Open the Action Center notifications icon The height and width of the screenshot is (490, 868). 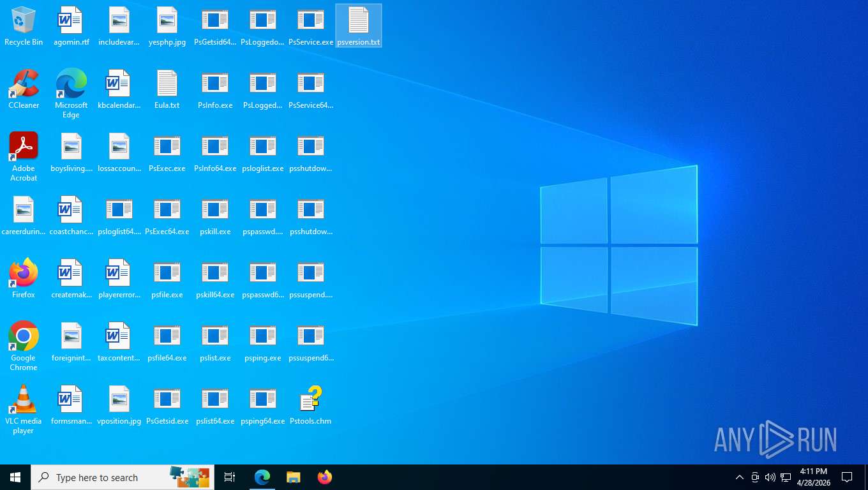pos(847,477)
